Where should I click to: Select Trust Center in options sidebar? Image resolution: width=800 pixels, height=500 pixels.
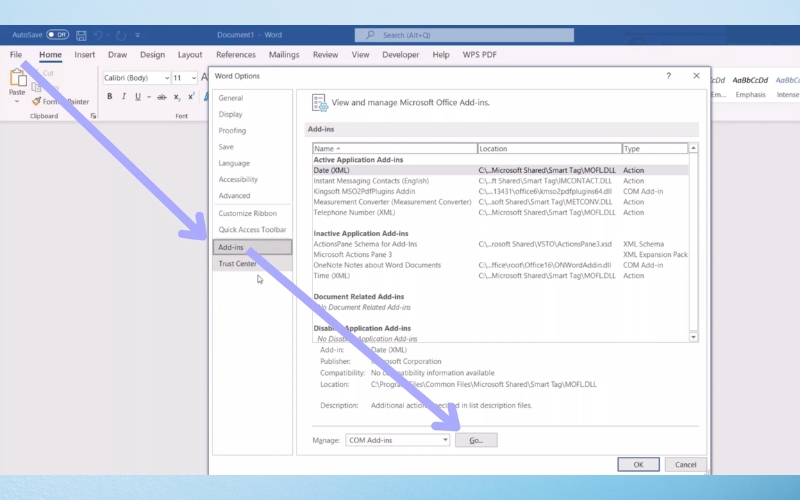pyautogui.click(x=238, y=264)
